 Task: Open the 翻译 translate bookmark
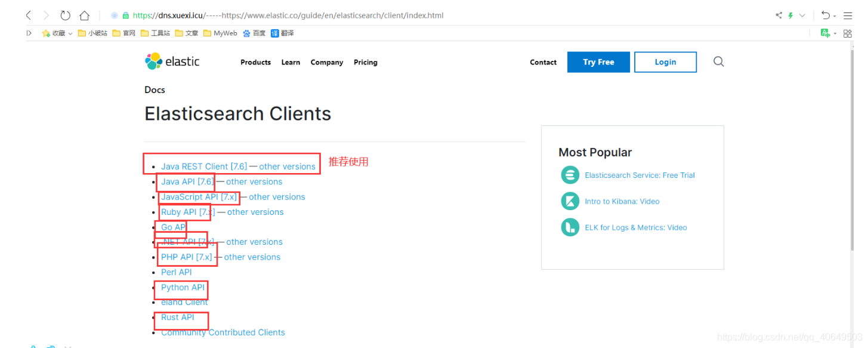point(283,33)
